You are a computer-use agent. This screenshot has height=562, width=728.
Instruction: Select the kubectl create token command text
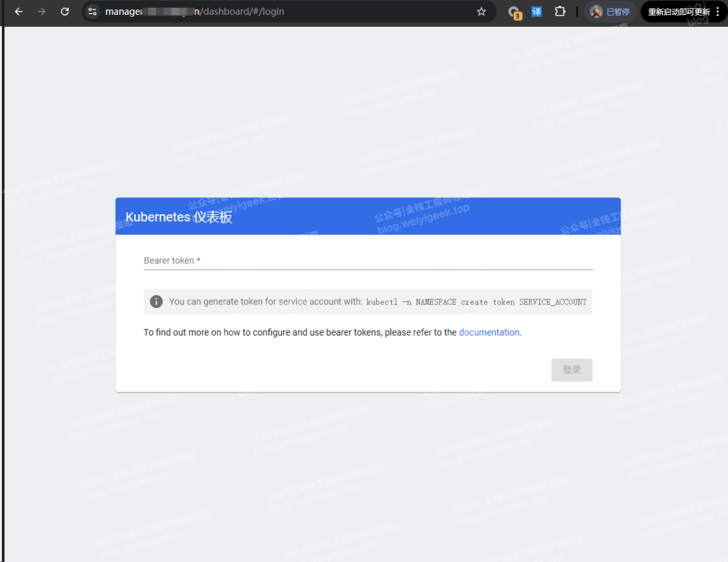click(x=477, y=302)
